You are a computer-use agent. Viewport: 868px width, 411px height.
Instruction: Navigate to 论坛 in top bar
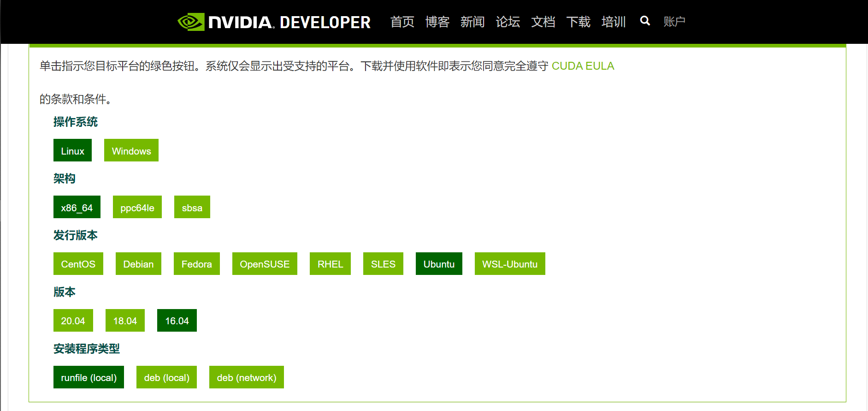[508, 22]
